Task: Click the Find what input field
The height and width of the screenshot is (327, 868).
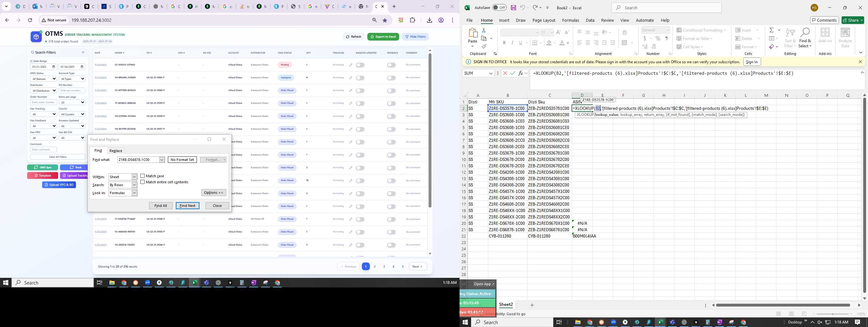Action: point(138,160)
